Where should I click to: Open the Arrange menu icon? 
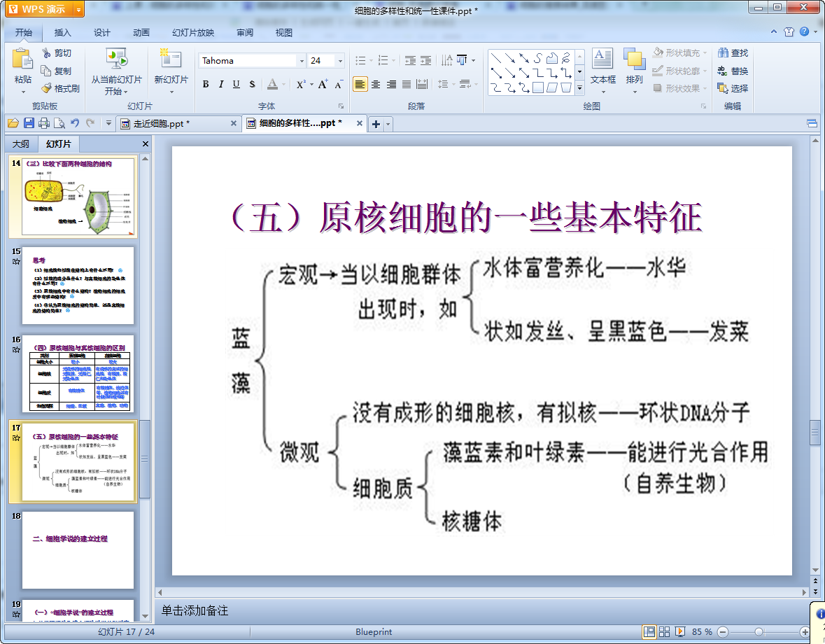(x=634, y=59)
